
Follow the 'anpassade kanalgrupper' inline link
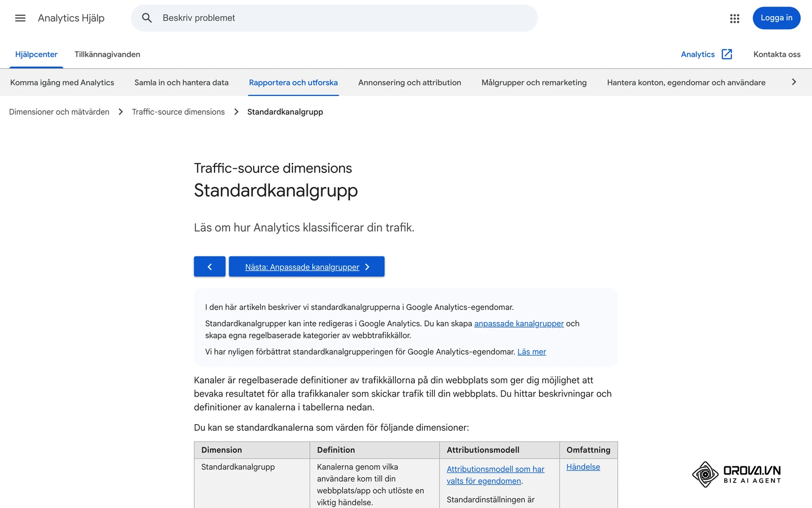pyautogui.click(x=519, y=324)
